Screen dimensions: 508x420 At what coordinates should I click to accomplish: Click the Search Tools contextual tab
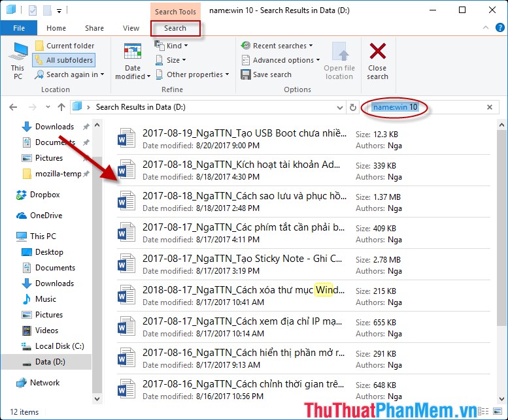pyautogui.click(x=175, y=12)
